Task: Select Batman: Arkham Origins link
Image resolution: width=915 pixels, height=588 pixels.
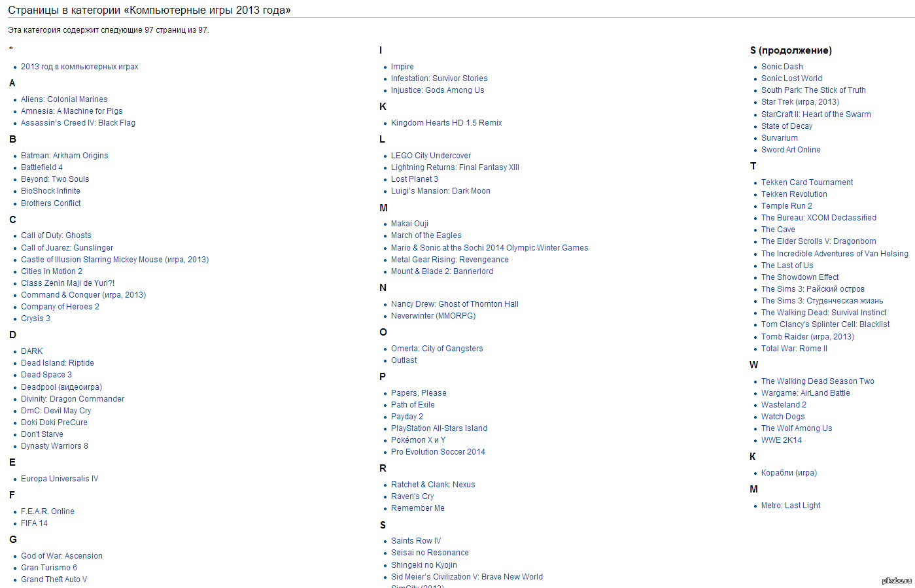Action: (65, 156)
